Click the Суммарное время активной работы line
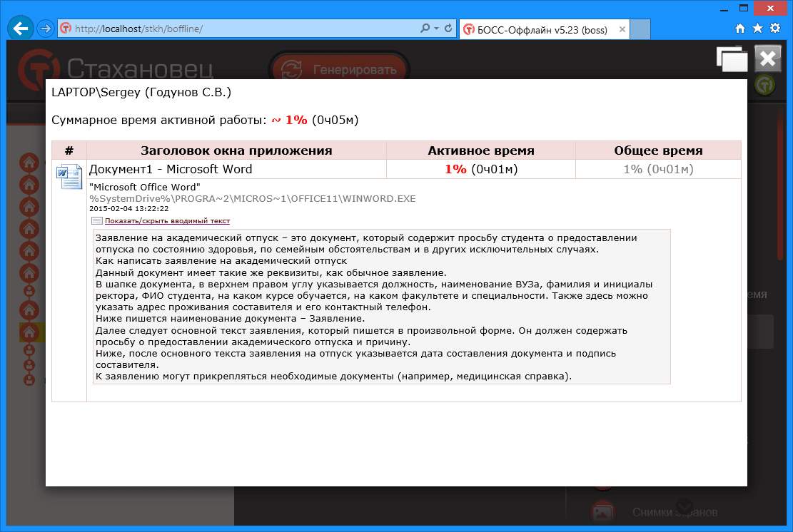Screen dimensions: 793x532 click(x=205, y=121)
